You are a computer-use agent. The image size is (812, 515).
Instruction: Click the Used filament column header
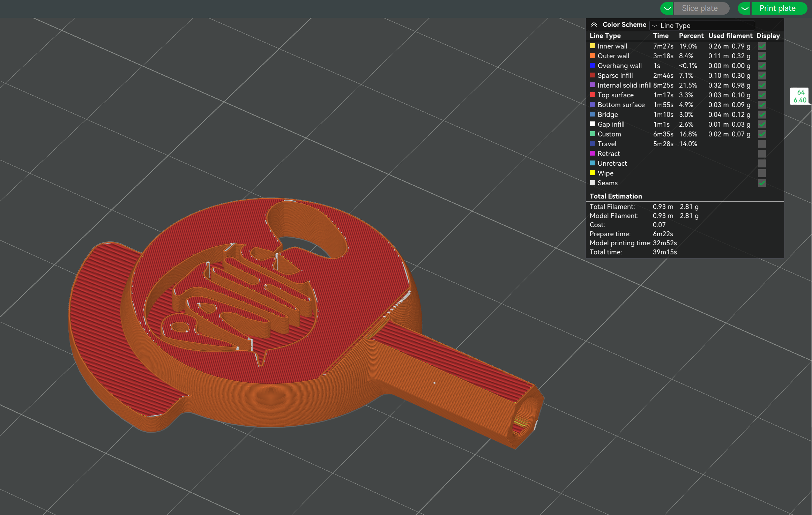coord(730,36)
